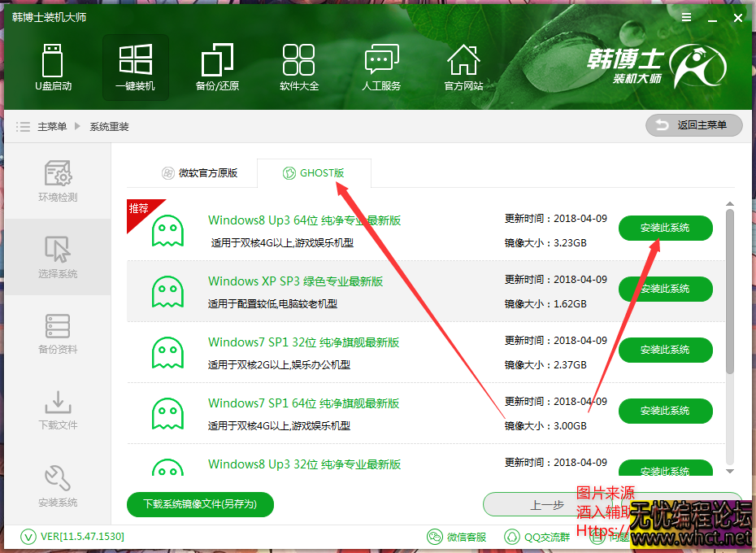Open the U盘启动 tool
The image size is (756, 553).
53,67
